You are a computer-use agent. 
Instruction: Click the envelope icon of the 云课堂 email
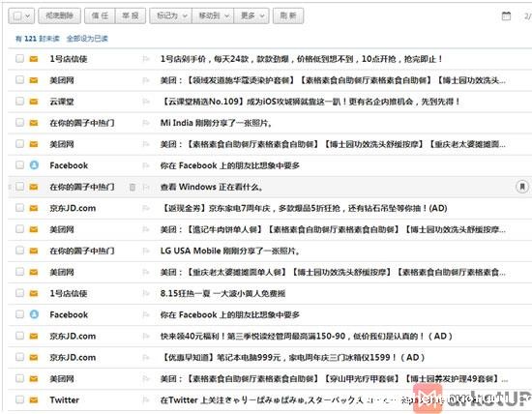click(34, 102)
